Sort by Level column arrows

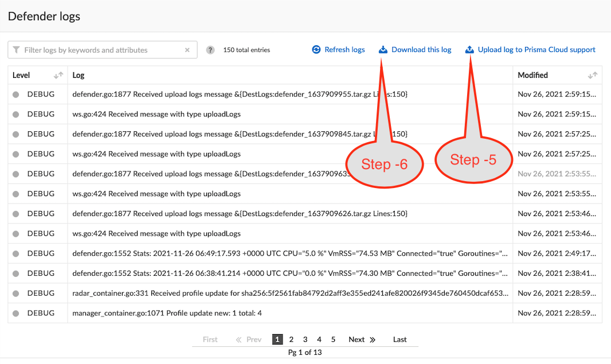pyautogui.click(x=58, y=75)
